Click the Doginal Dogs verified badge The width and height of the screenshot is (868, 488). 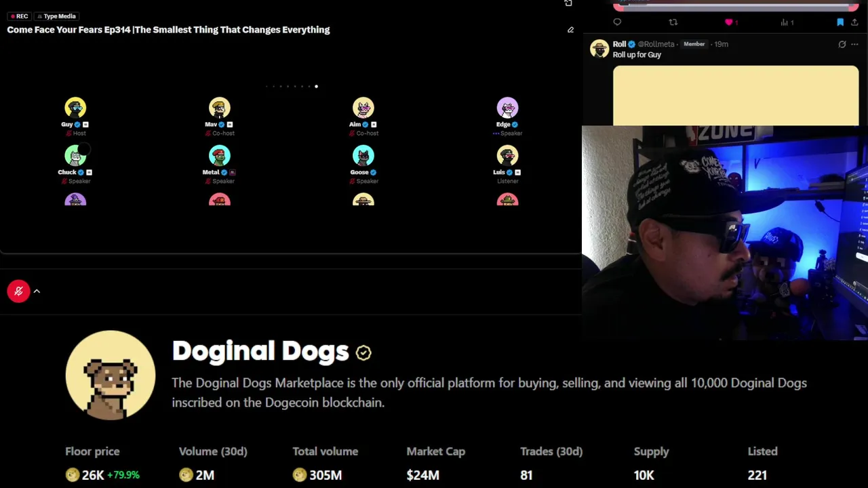click(x=363, y=352)
